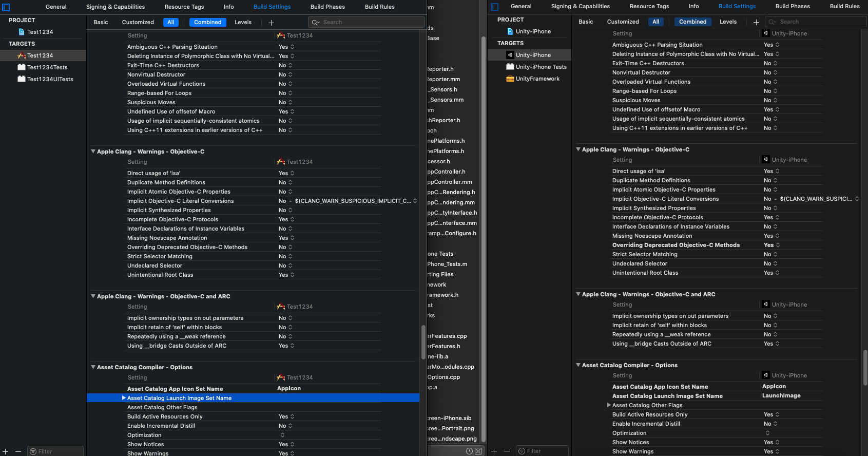Click the search magnifier in left window
Image resolution: width=868 pixels, height=456 pixels.
coord(316,23)
